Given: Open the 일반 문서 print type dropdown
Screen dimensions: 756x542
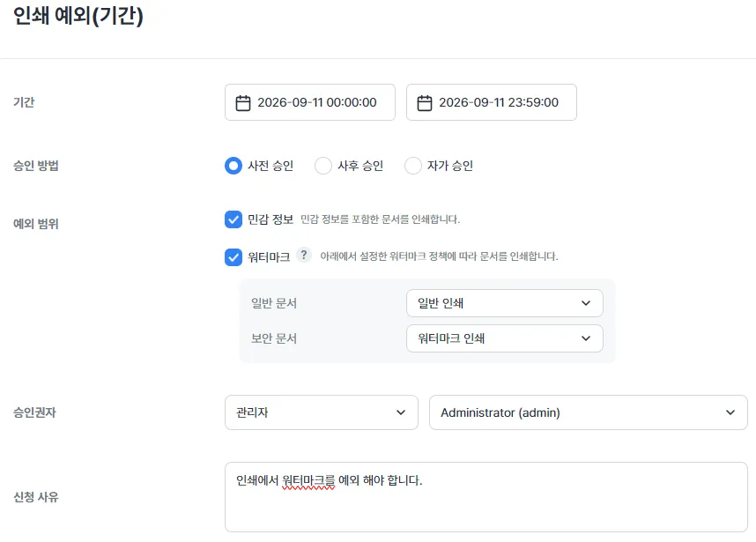Looking at the screenshot, I should click(504, 303).
